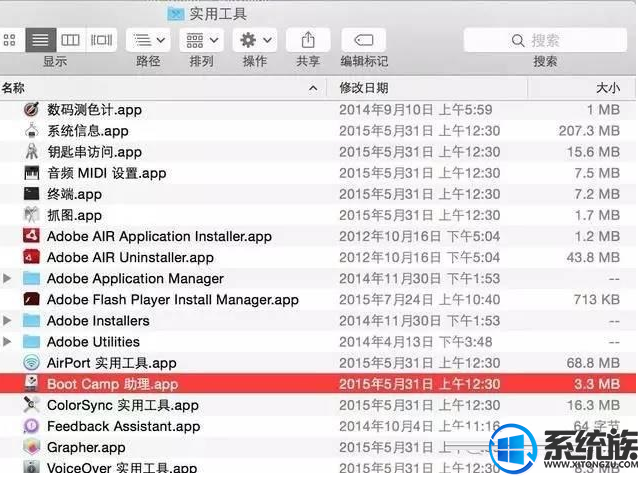Select the 数码测色计.app icon
638x477 pixels.
coord(31,109)
